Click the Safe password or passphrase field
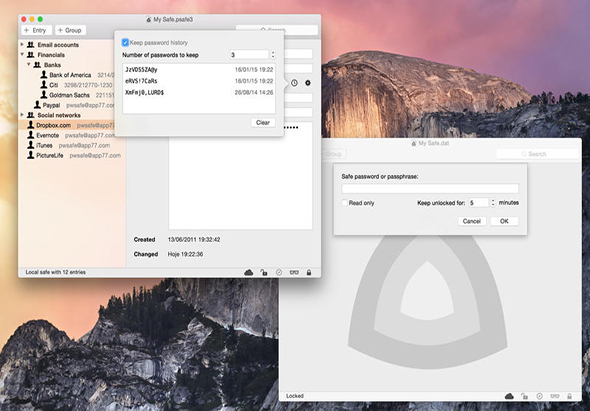The height and width of the screenshot is (411, 590). [x=430, y=189]
